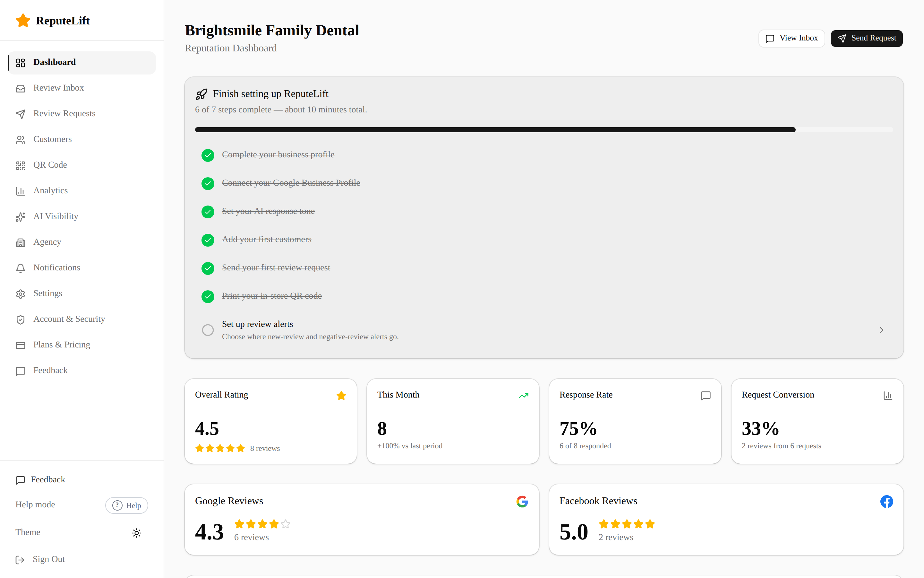
Task: Click the star icon in Overall Rating card
Action: (341, 396)
